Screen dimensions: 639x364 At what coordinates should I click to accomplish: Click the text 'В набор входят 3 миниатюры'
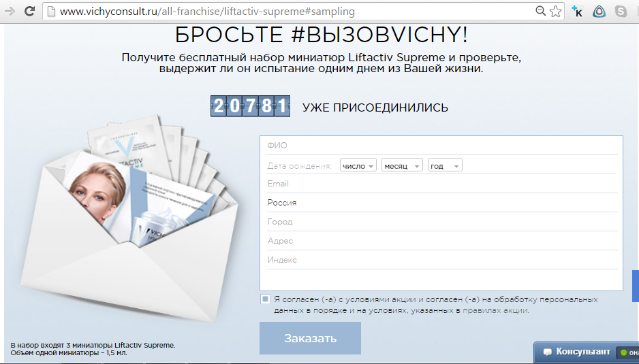(62, 345)
